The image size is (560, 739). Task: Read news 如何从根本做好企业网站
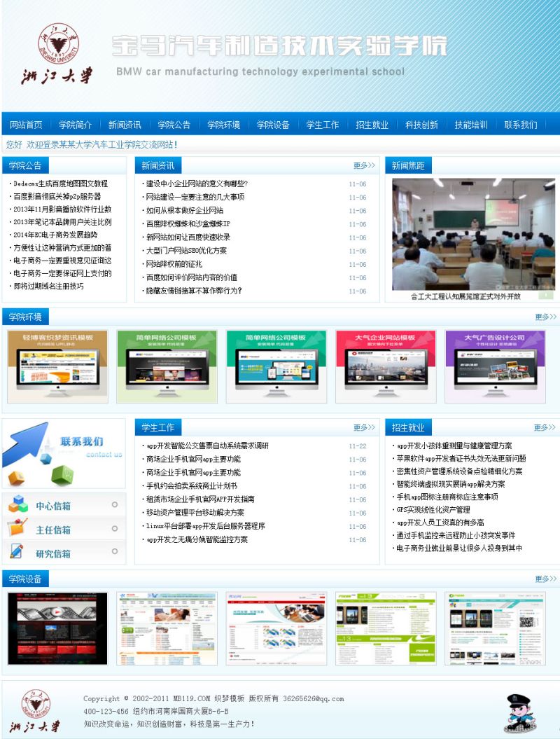coord(185,210)
